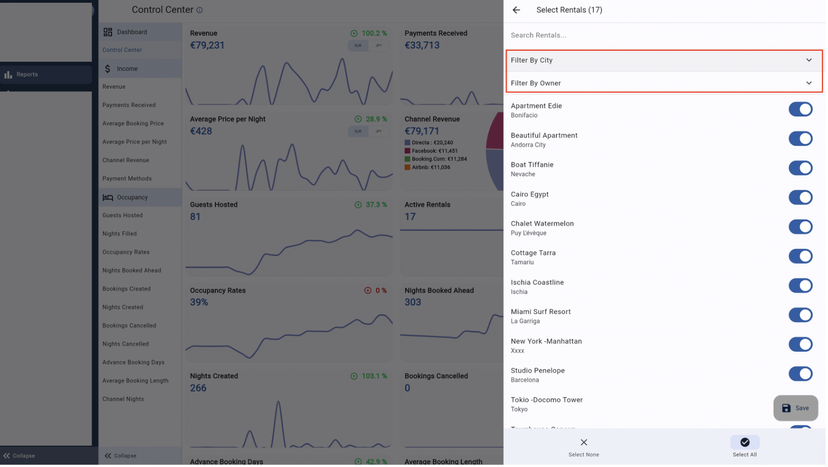Click the Channel Revenue pie chart
Image resolution: width=828 pixels, height=467 pixels.
[x=495, y=152]
